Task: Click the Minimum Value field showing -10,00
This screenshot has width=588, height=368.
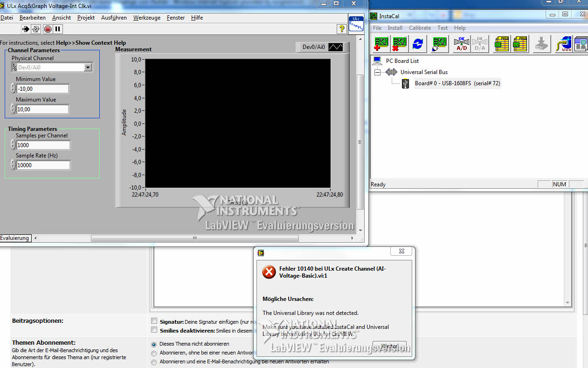Action: (x=43, y=89)
